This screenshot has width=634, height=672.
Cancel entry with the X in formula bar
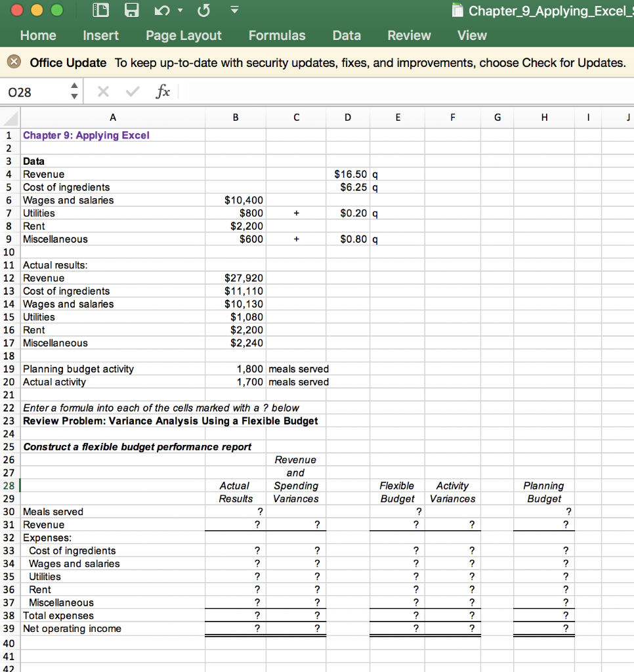pos(102,91)
